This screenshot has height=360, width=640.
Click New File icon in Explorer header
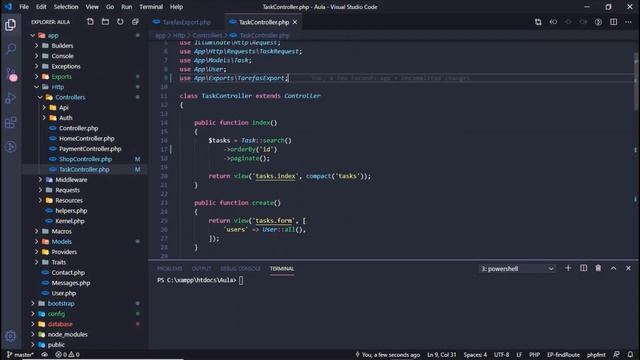[90, 22]
